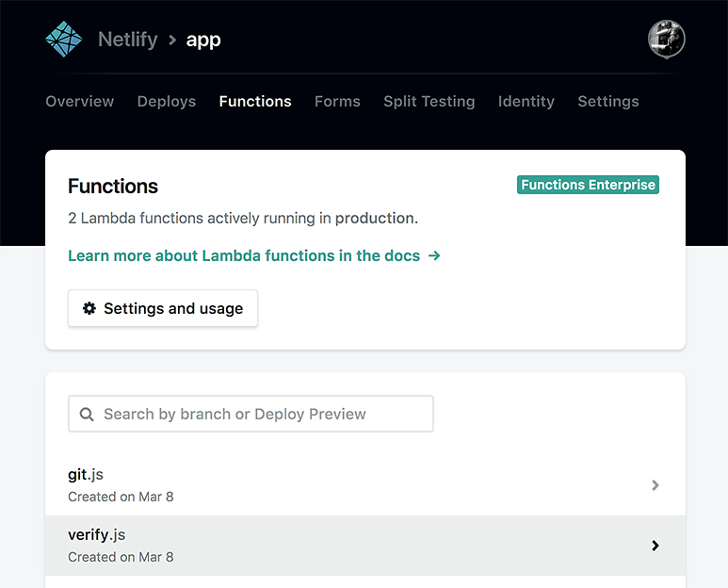Switch to the Identity tab

526,101
